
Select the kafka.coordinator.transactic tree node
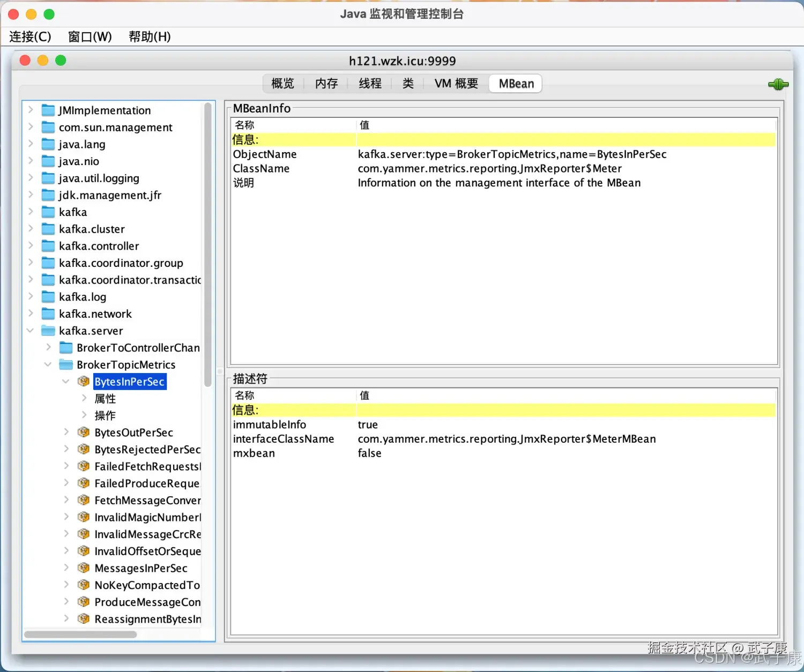[130, 280]
